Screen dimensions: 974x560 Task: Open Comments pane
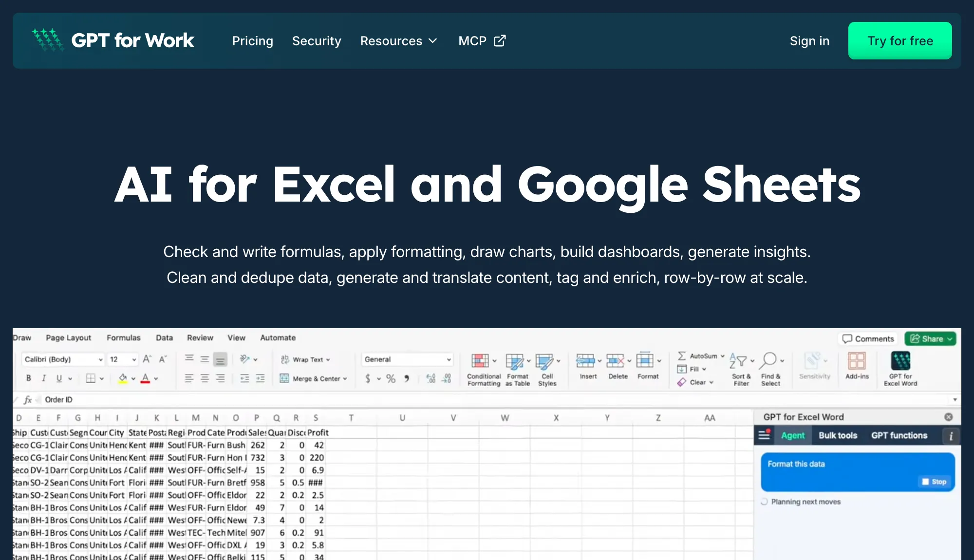pos(868,338)
